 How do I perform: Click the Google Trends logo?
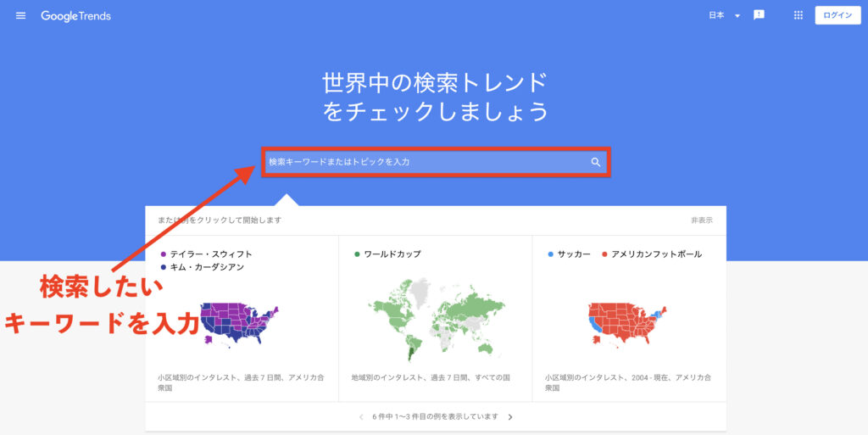tap(75, 16)
